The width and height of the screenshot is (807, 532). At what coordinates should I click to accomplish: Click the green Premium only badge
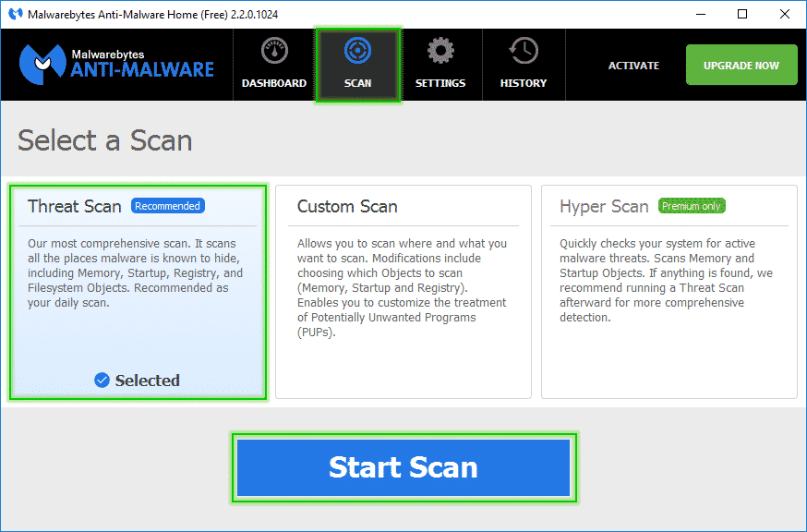coord(692,206)
